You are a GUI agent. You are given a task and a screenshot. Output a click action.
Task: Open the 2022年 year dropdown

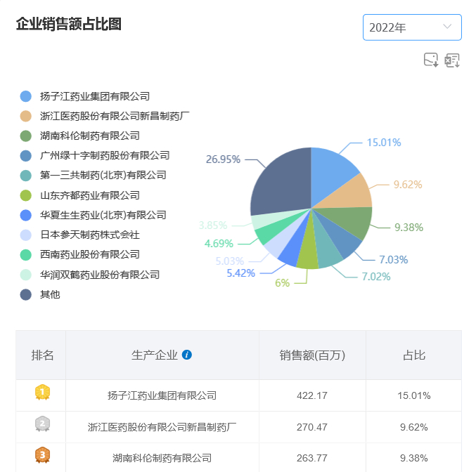pos(412,27)
